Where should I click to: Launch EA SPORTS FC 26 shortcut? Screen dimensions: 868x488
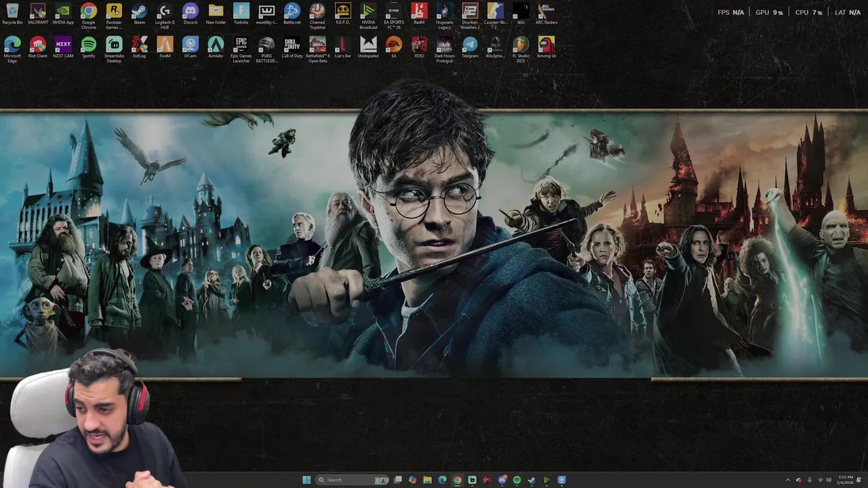click(x=394, y=16)
